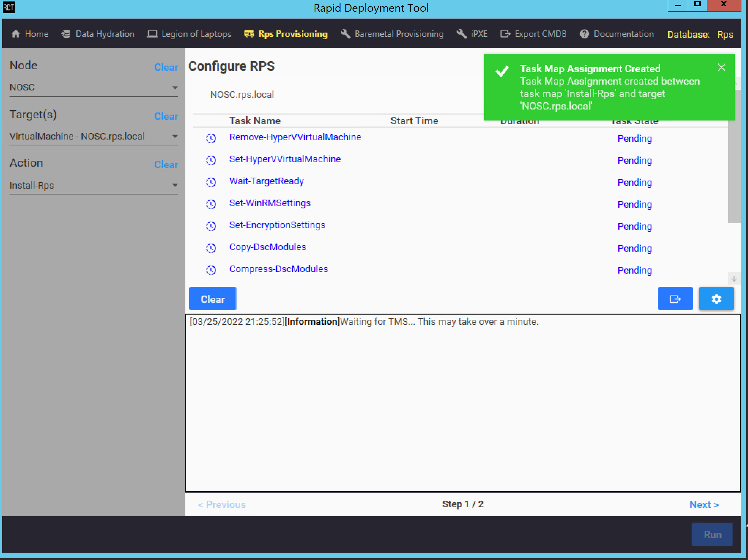The image size is (748, 560).
Task: Click the task list scroll down arrow
Action: pos(734,278)
